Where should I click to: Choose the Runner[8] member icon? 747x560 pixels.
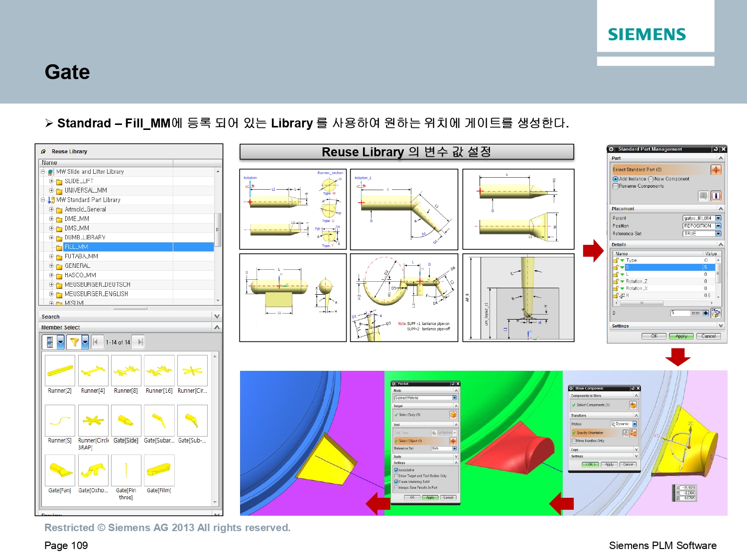pos(126,370)
